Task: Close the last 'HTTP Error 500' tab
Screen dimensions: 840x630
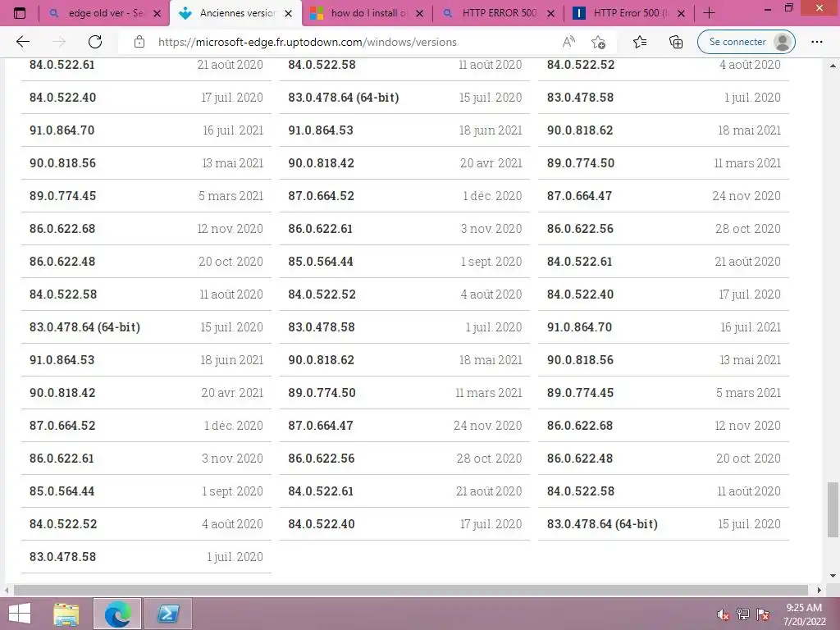Action: [x=681, y=13]
